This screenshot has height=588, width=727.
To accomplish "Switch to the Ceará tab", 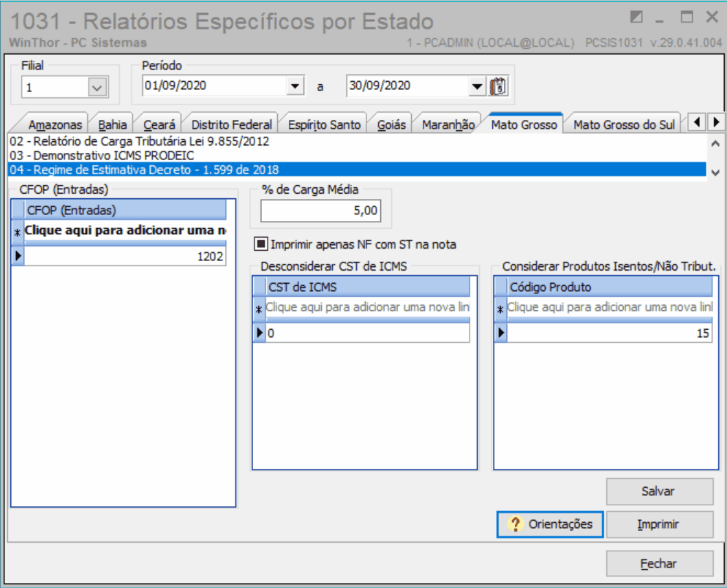I will [159, 125].
